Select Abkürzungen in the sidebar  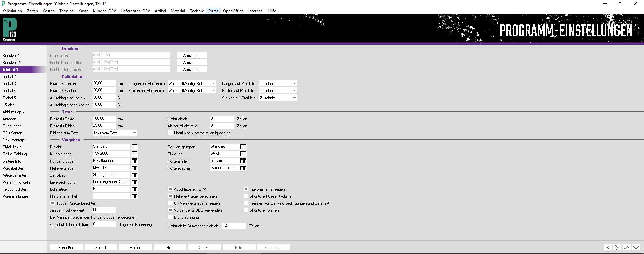tap(13, 112)
